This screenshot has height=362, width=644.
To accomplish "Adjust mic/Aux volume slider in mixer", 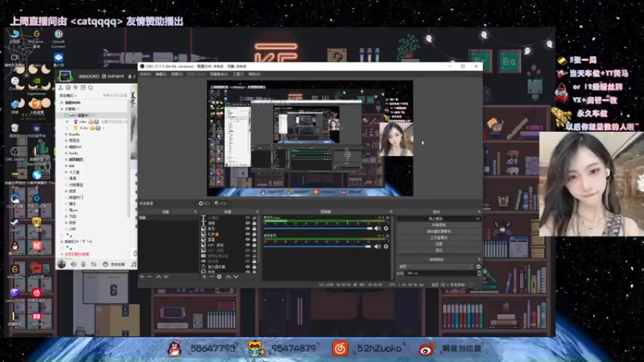I will [318, 228].
